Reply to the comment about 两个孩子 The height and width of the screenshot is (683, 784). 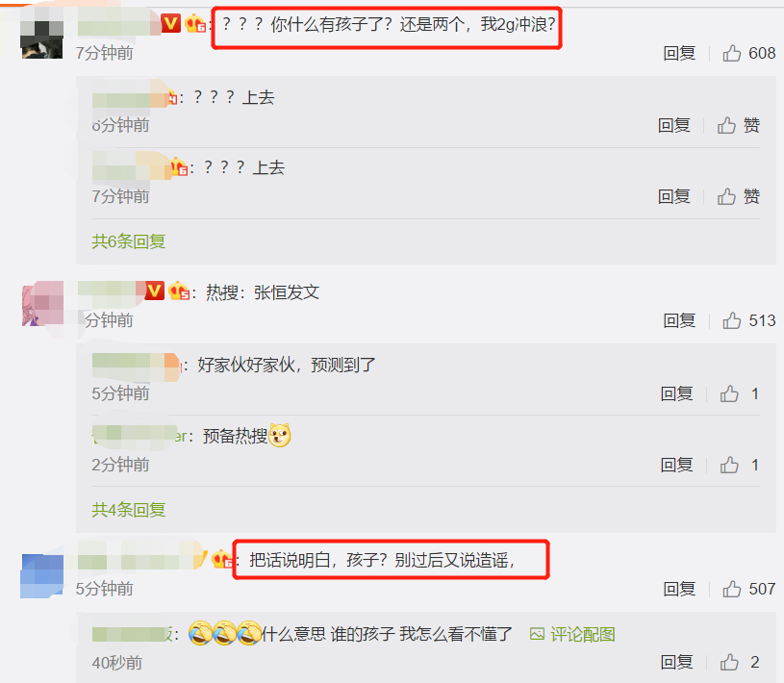[679, 53]
